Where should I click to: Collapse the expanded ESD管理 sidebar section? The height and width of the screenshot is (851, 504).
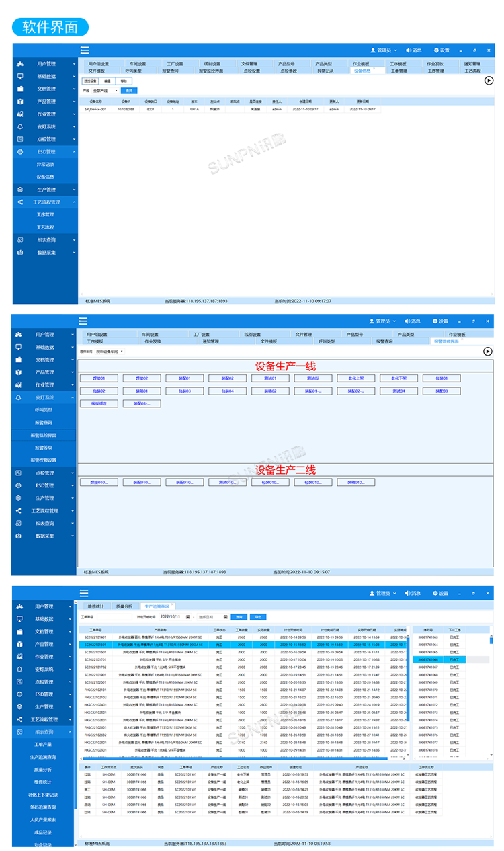74,152
